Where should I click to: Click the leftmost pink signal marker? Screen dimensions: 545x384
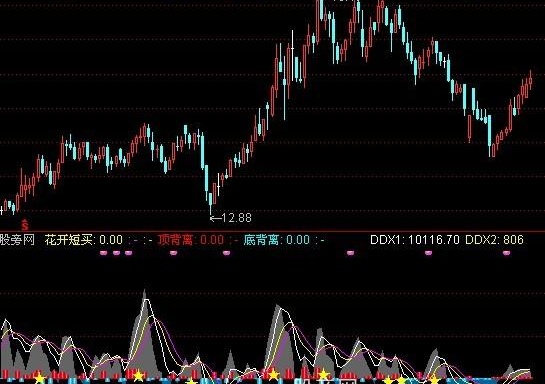point(104,253)
